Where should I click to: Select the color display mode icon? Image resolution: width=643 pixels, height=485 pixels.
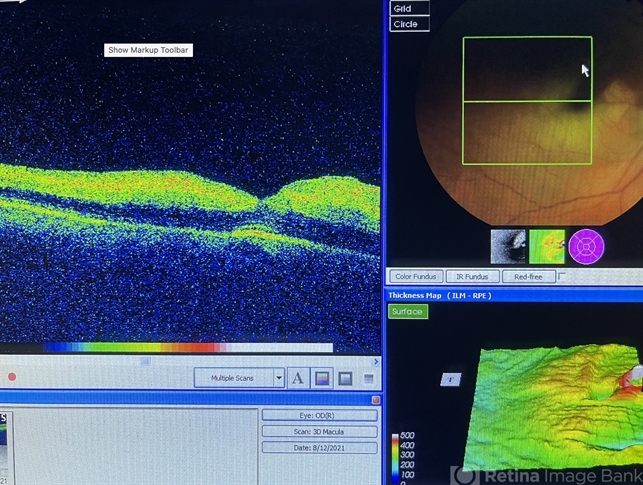322,379
